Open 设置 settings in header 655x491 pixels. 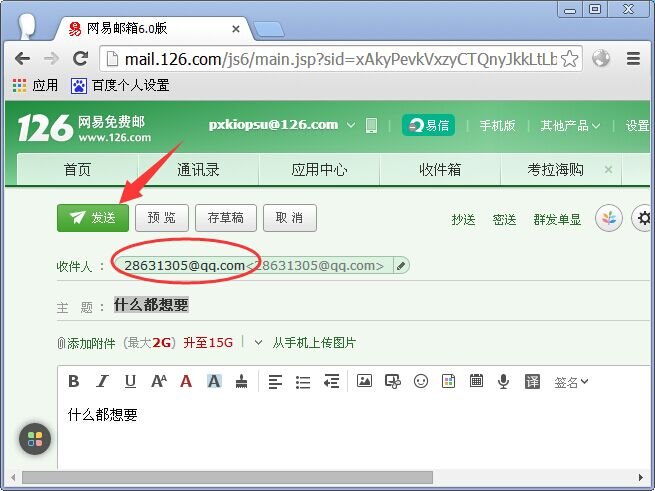637,125
